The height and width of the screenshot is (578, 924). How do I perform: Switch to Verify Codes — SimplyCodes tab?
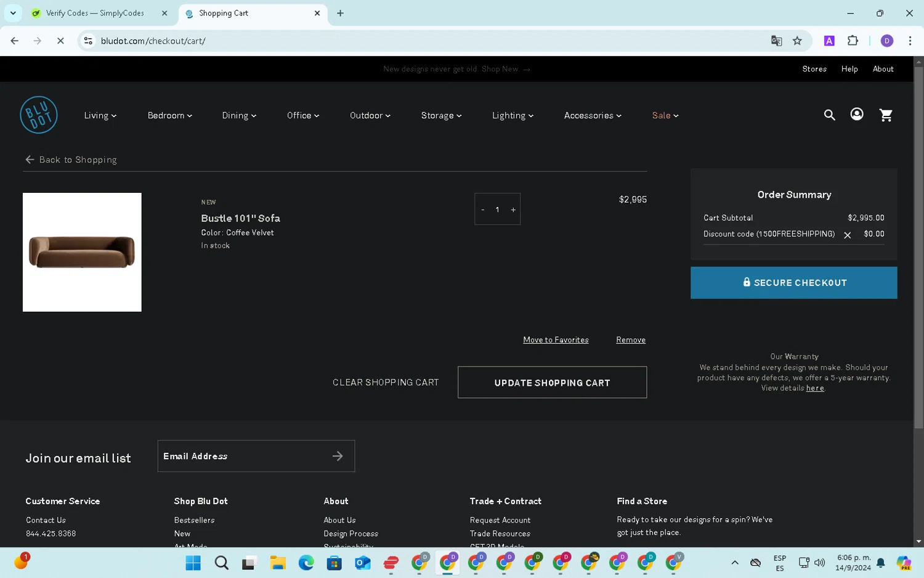coord(95,13)
